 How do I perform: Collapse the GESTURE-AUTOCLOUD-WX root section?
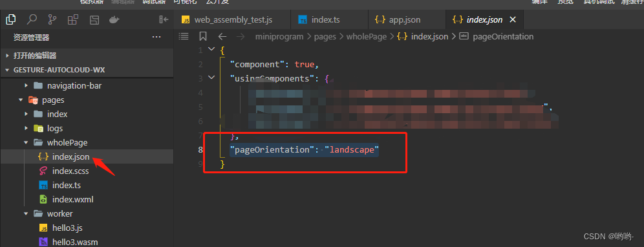pos(87,70)
